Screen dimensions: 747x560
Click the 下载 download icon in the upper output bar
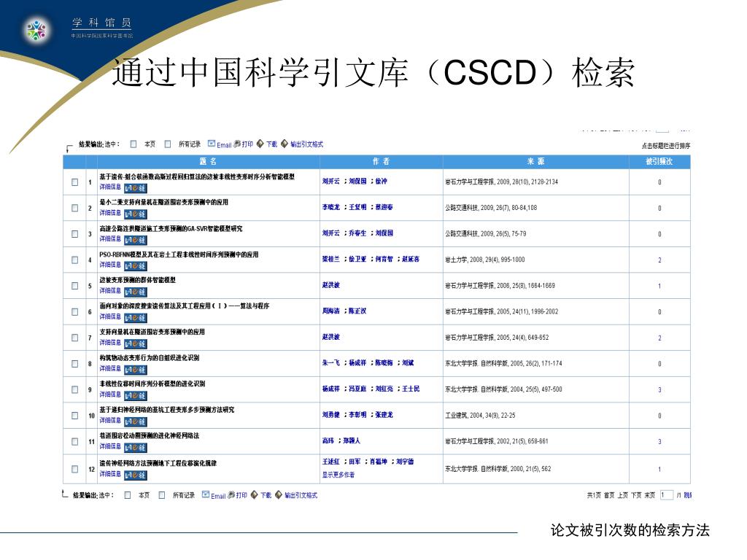(x=260, y=144)
